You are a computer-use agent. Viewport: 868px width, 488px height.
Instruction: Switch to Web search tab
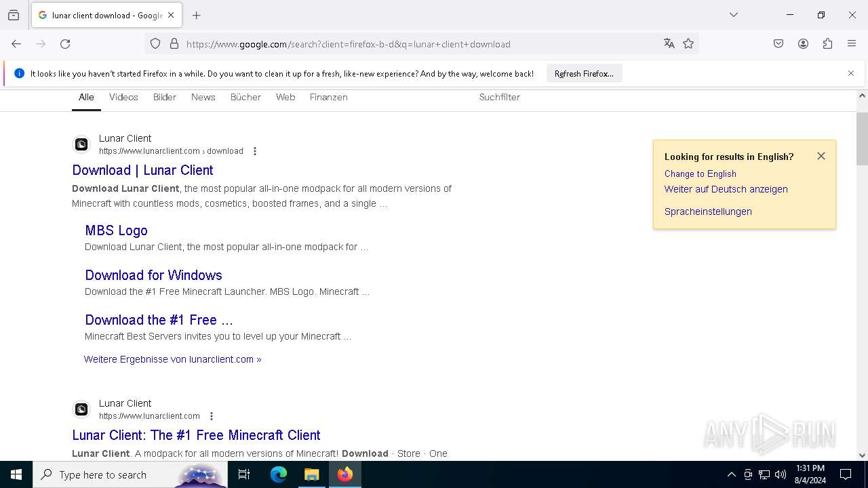285,98
